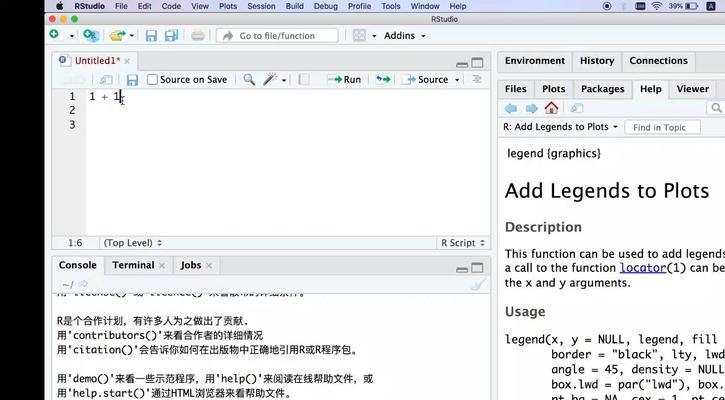This screenshot has width=725, height=400.
Task: Open the Plots menu in menu bar
Action: [227, 6]
